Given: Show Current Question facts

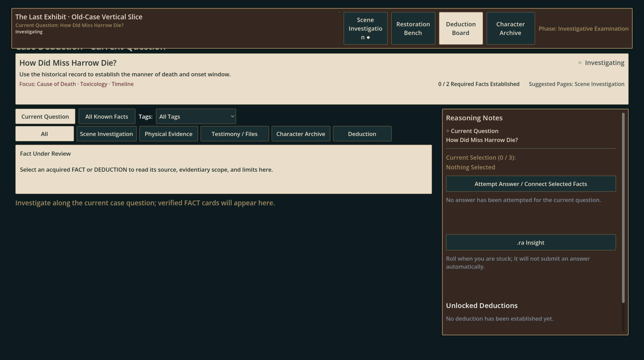Looking at the screenshot, I should pos(45,116).
